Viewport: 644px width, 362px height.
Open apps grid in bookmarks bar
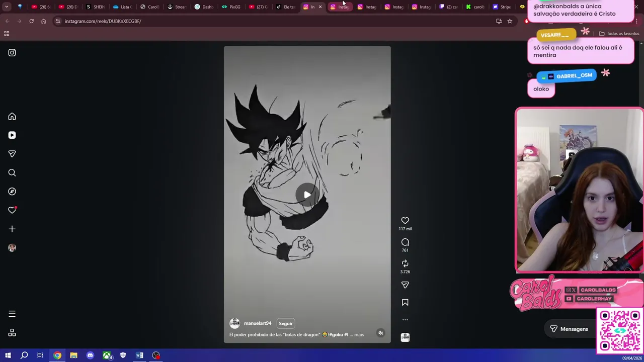[x=7, y=34]
